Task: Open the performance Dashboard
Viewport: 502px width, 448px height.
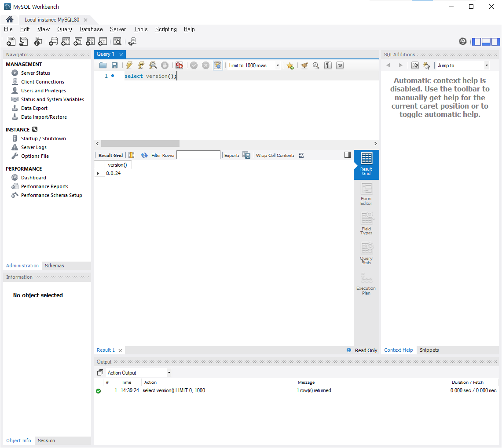Action: 33,178
